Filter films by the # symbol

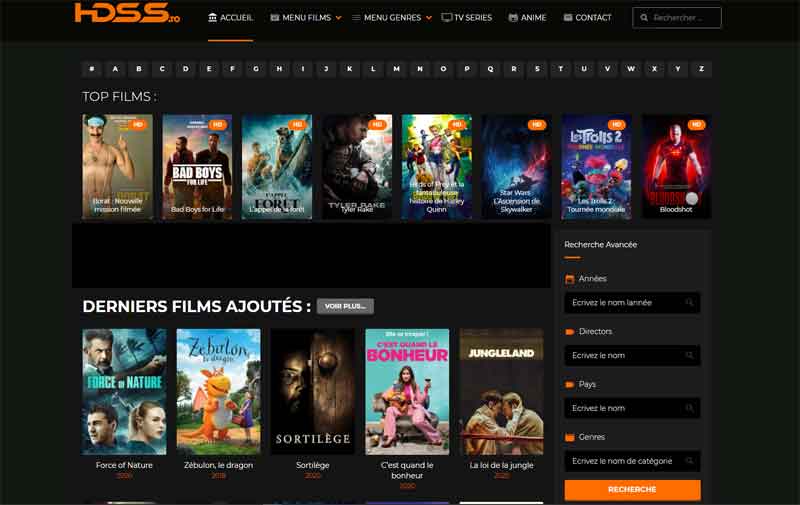92,68
